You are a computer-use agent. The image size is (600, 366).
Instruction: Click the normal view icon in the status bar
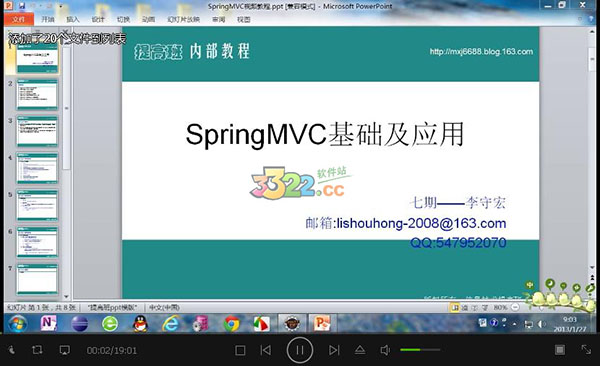point(455,307)
